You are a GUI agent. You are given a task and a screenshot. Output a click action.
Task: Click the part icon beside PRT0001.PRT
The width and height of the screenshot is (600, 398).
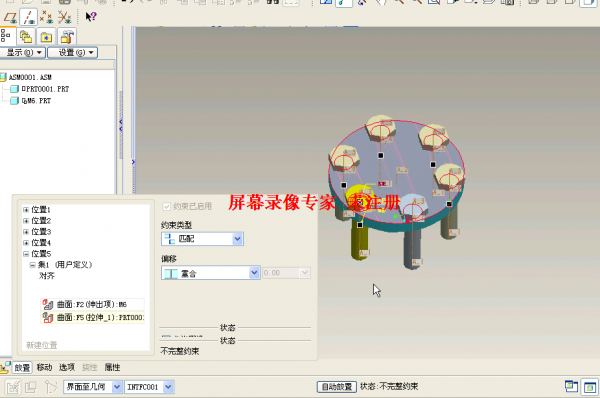(15, 89)
